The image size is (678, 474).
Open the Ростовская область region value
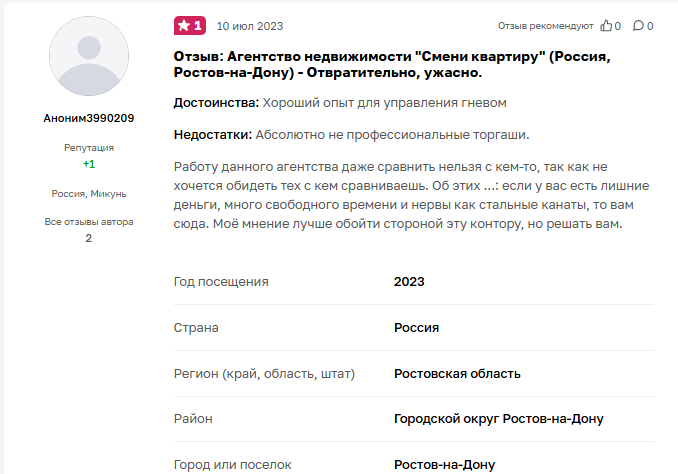(x=457, y=374)
